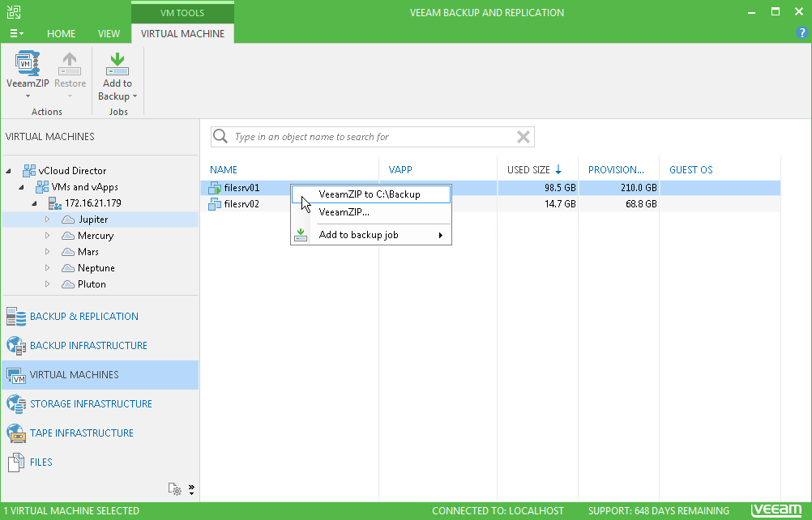Click the Add to Backup ribbon button
812x520 pixels.
pyautogui.click(x=118, y=76)
